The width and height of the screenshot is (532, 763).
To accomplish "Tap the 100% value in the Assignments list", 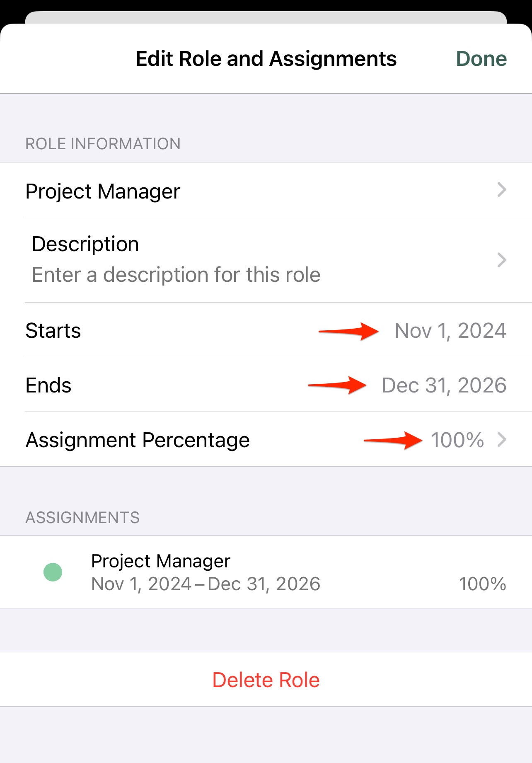I will click(x=482, y=584).
